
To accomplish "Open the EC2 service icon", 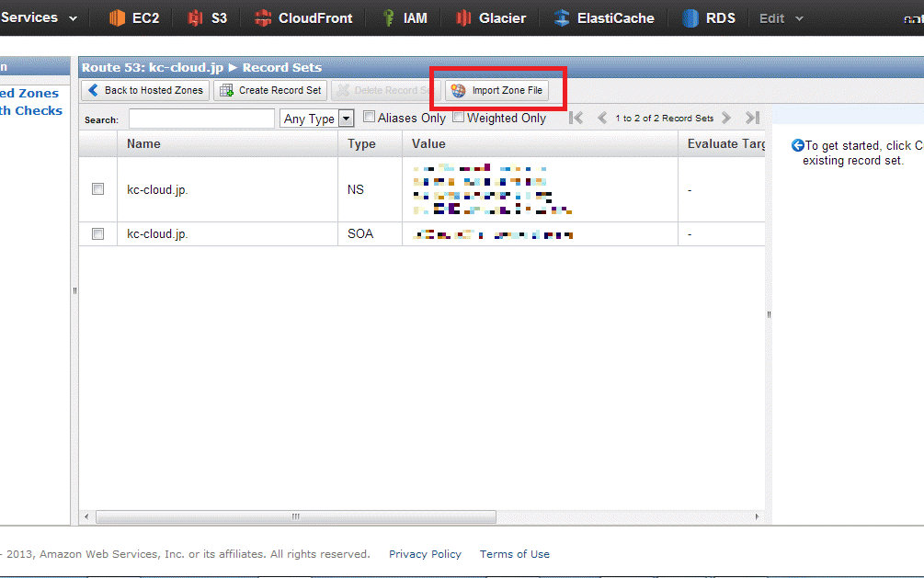I will 118,18.
